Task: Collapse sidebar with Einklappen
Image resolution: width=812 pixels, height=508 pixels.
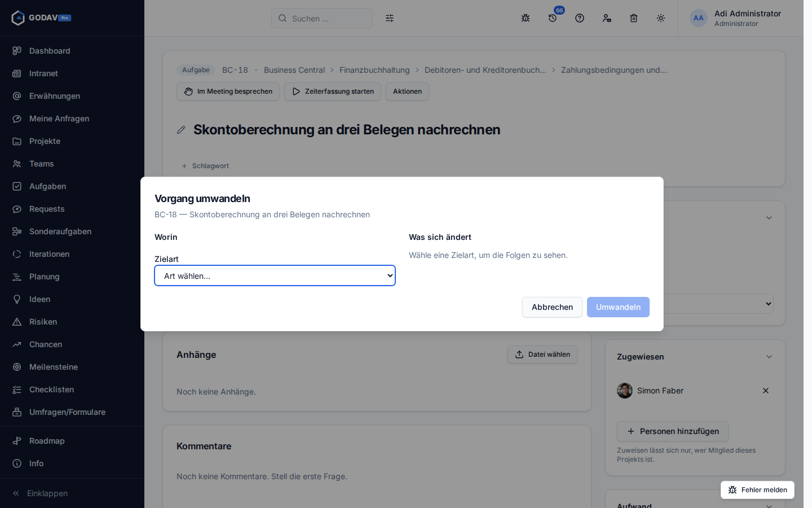Action: pos(72,493)
